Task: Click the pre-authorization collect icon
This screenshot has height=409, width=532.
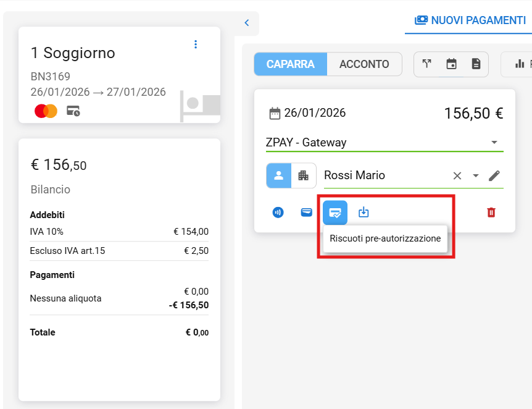Action: [335, 213]
